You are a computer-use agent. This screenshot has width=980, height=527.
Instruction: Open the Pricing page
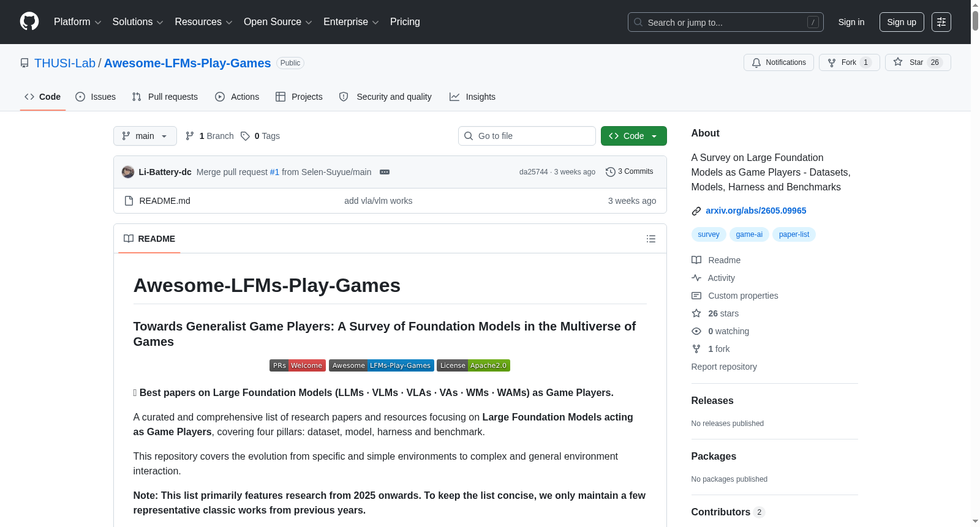(405, 22)
